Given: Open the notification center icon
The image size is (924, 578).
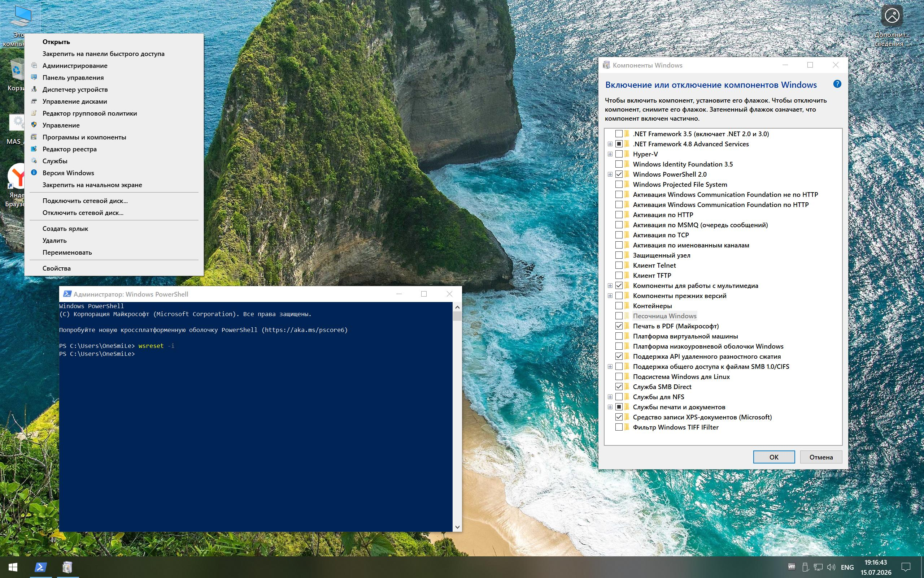Looking at the screenshot, I should (906, 567).
